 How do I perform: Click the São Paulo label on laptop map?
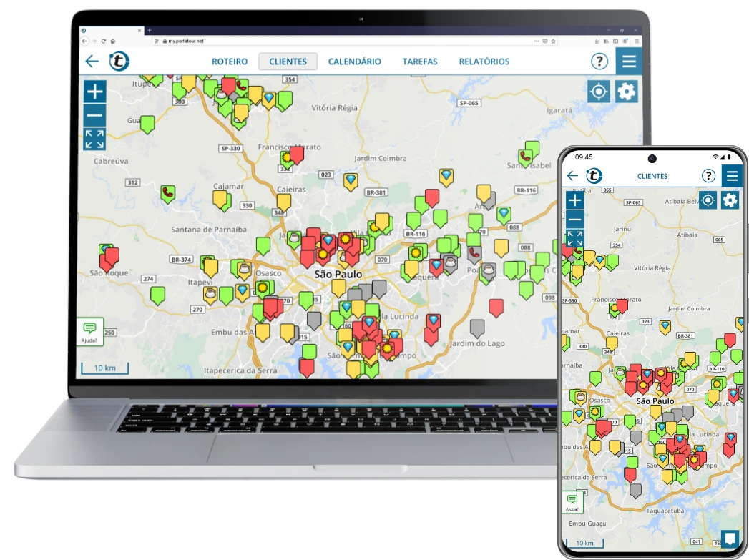point(338,274)
